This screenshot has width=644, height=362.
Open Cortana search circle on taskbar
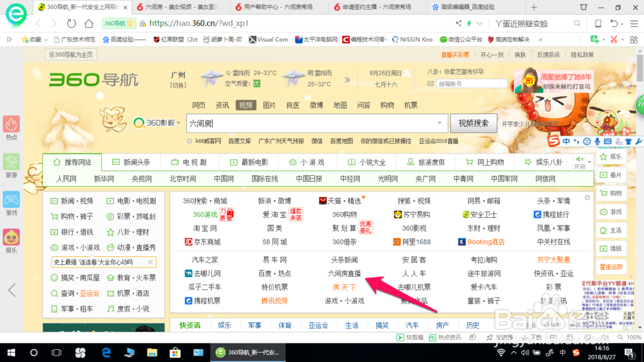click(33, 352)
